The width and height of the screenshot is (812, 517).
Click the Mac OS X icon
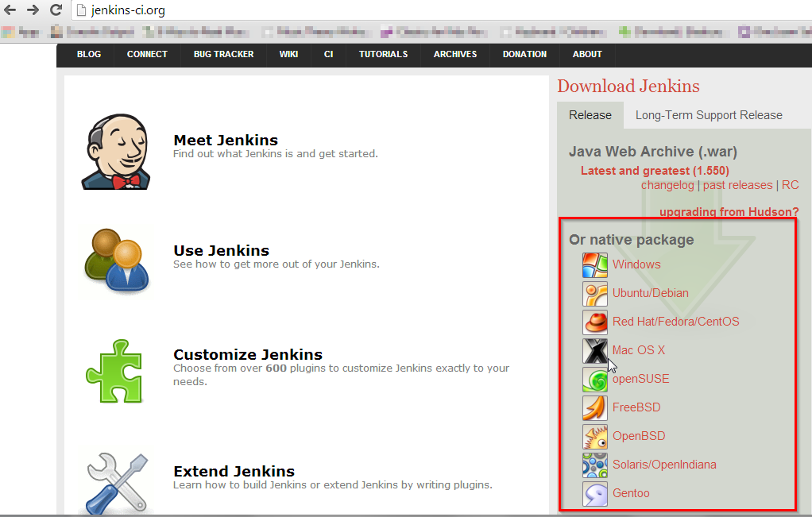[594, 351]
